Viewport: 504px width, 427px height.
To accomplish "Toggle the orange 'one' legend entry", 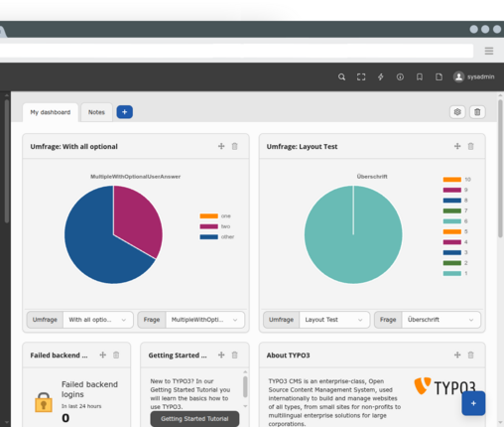I will [x=216, y=215].
